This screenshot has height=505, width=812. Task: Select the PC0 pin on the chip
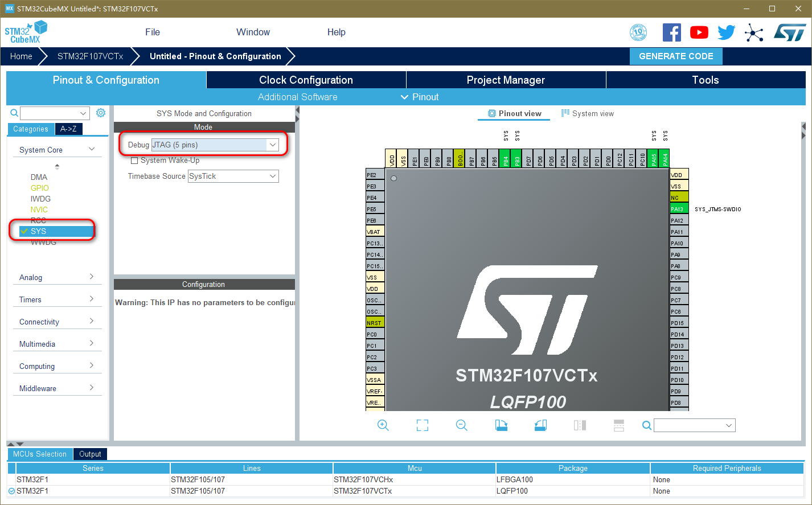click(x=375, y=334)
